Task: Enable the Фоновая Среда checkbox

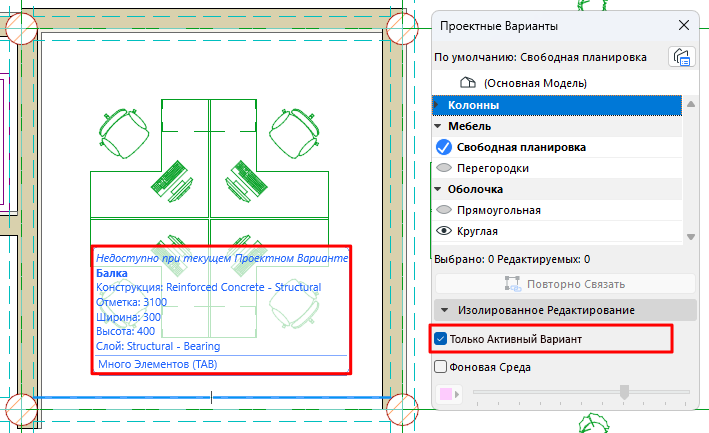Action: [440, 367]
